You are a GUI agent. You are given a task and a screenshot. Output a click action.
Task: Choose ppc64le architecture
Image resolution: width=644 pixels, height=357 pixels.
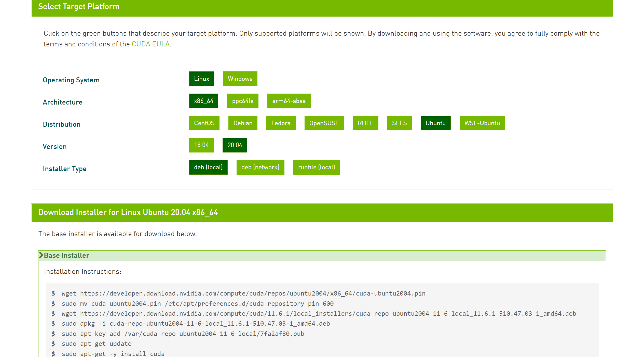pyautogui.click(x=243, y=101)
